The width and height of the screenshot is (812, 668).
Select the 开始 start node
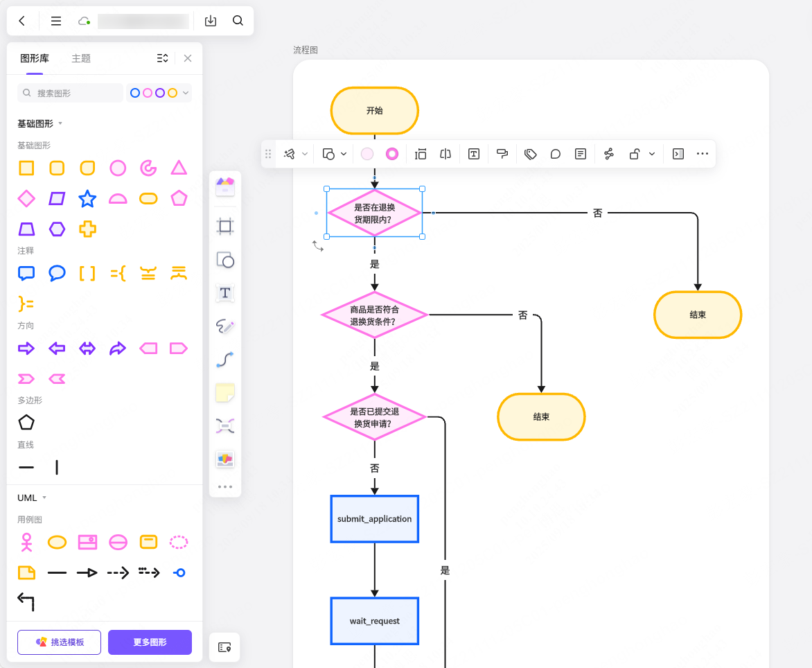(x=374, y=110)
